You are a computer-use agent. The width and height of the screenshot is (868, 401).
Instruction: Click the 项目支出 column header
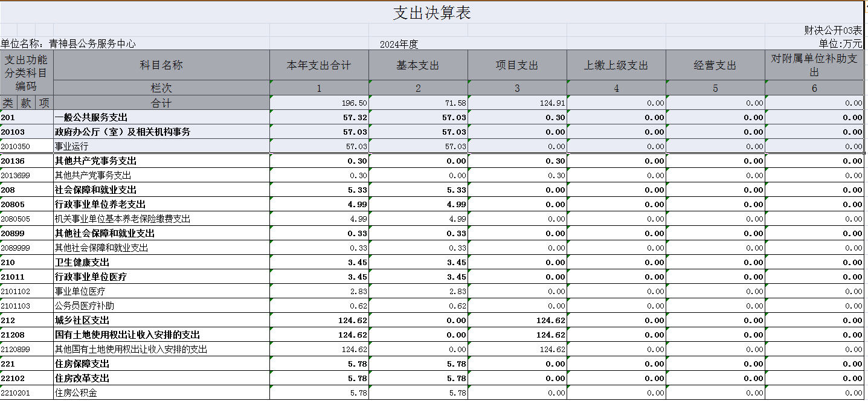517,65
